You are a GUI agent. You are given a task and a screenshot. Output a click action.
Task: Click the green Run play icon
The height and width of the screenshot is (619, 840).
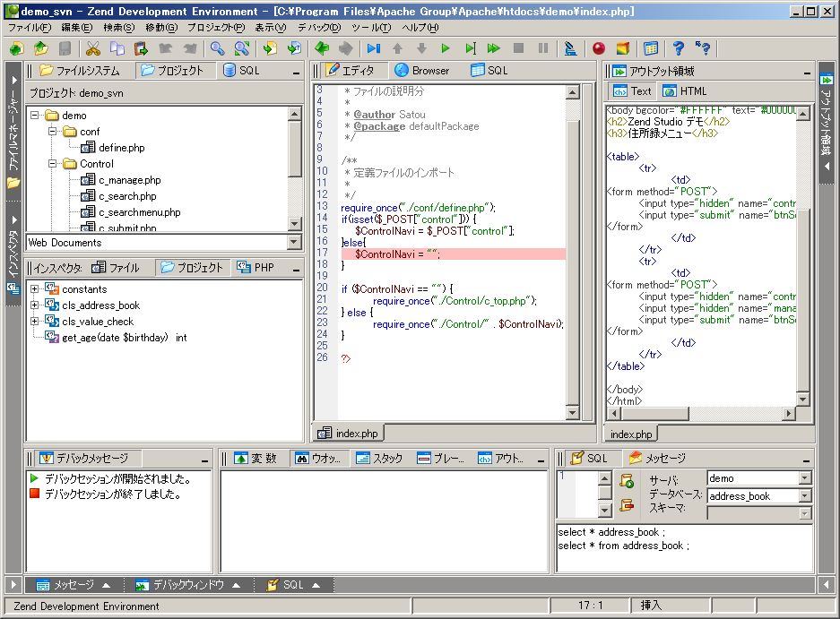pyautogui.click(x=446, y=48)
